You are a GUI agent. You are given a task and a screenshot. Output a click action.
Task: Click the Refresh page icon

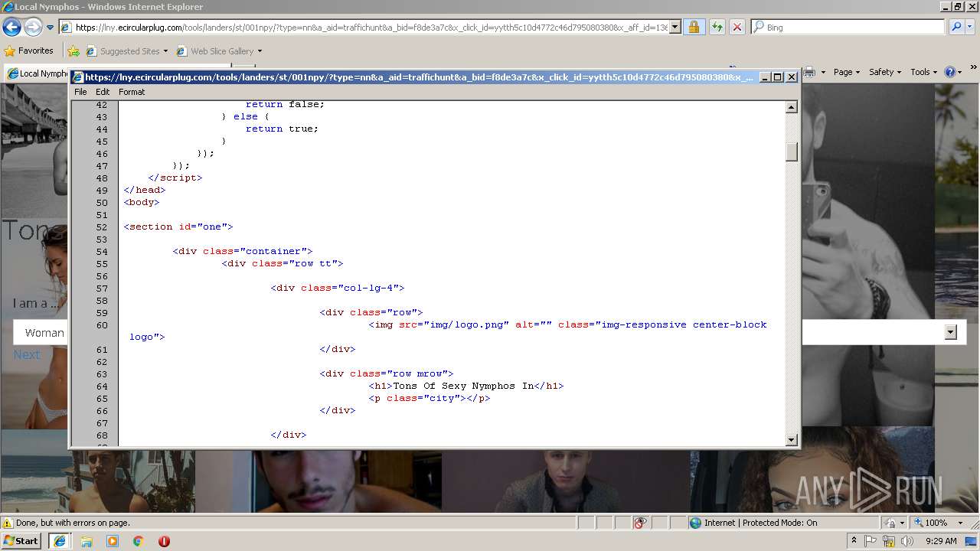tap(717, 27)
